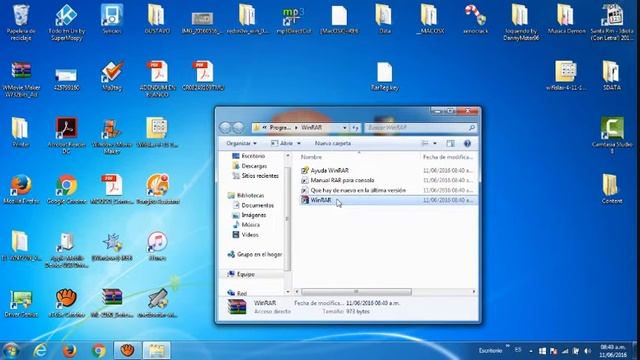This screenshot has width=640, height=360.
Task: Open the arrow next to Abrir
Action: coord(299,143)
